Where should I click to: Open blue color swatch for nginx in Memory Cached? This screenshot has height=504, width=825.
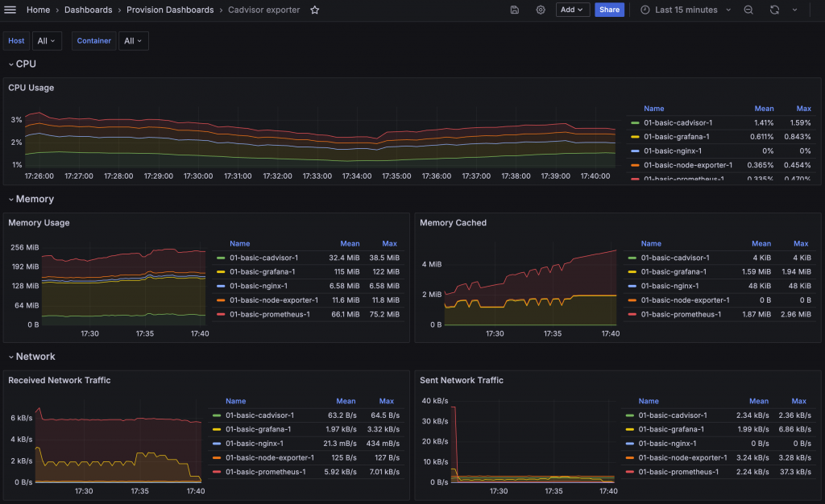tap(632, 286)
